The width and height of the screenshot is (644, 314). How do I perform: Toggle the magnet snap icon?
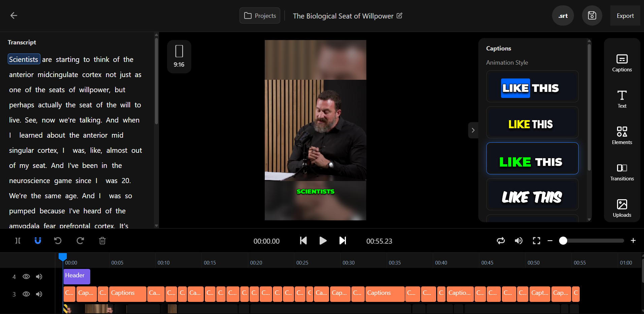click(38, 241)
